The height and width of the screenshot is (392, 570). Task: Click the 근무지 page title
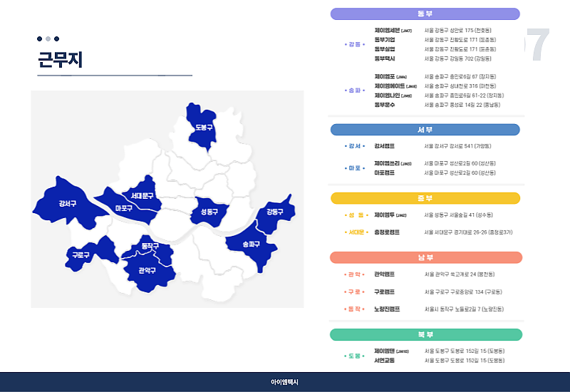[60, 61]
